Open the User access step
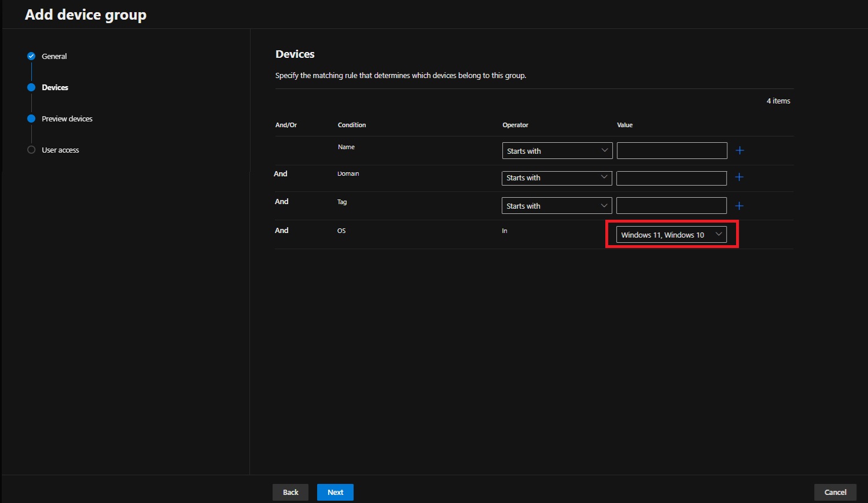This screenshot has height=503, width=868. point(60,150)
